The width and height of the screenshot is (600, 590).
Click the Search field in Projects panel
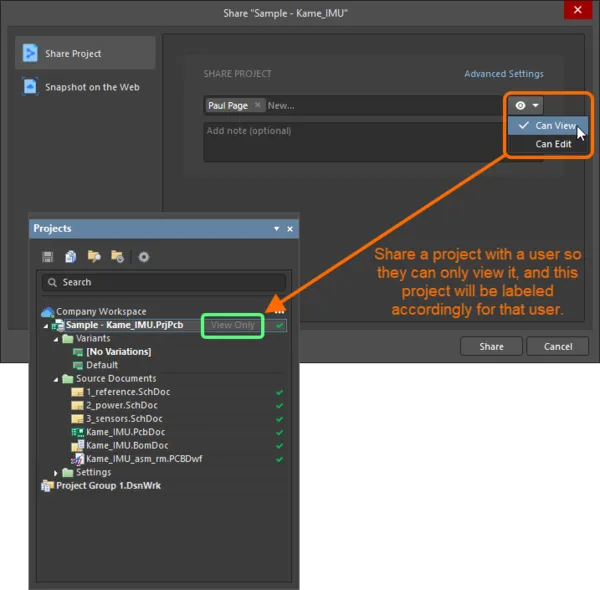164,282
